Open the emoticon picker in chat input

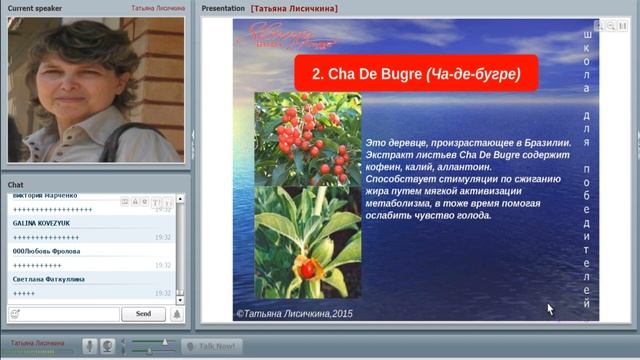click(15, 314)
